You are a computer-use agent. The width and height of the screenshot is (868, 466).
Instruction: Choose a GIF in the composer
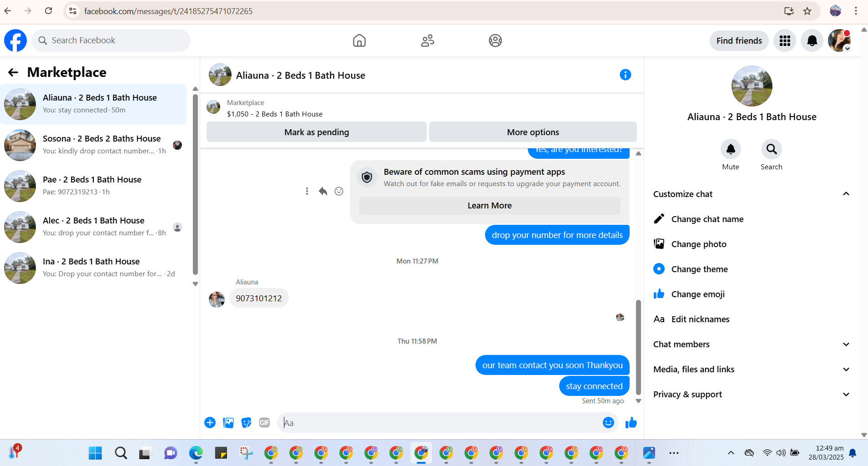click(x=264, y=423)
